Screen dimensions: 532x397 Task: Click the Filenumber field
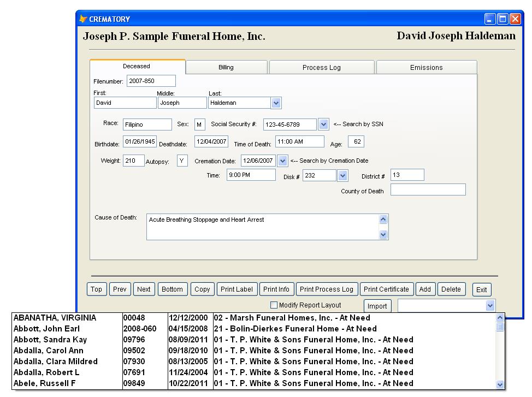coord(151,81)
